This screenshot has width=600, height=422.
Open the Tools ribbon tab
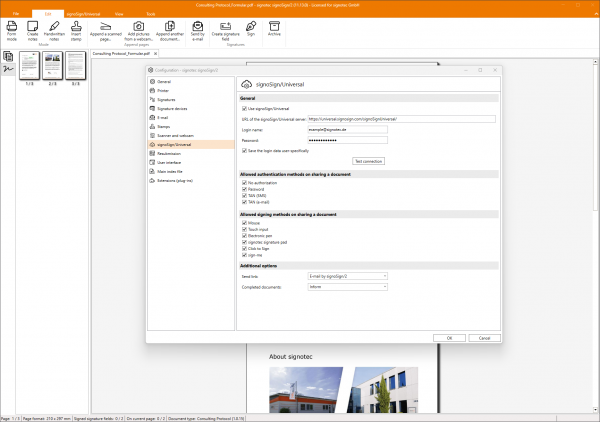[151, 14]
